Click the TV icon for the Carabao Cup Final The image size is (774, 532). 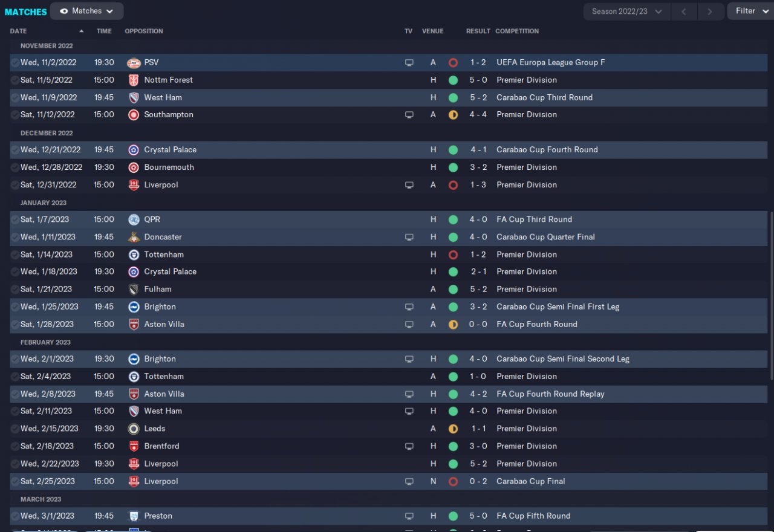(x=409, y=481)
